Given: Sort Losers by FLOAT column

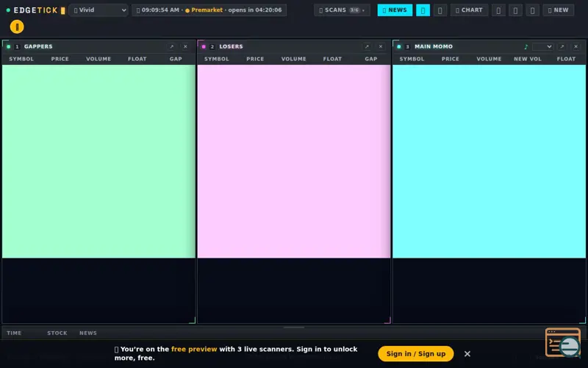Looking at the screenshot, I should tap(333, 59).
